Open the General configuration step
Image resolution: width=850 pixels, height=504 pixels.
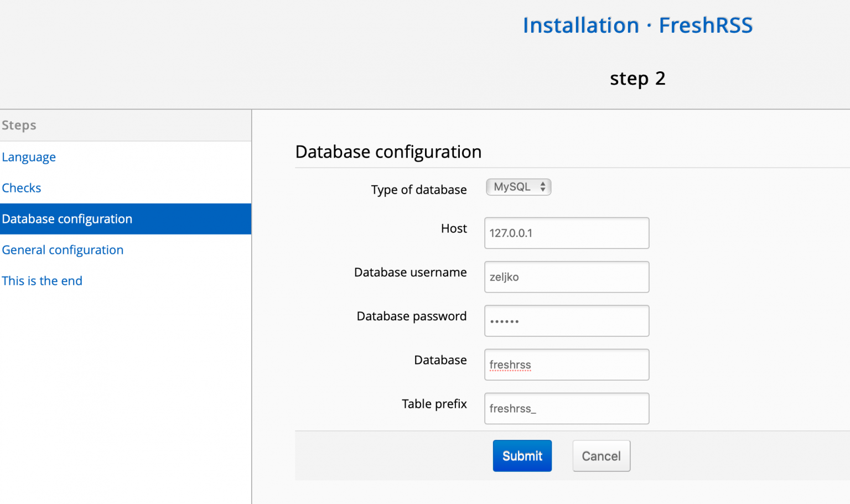click(x=63, y=250)
